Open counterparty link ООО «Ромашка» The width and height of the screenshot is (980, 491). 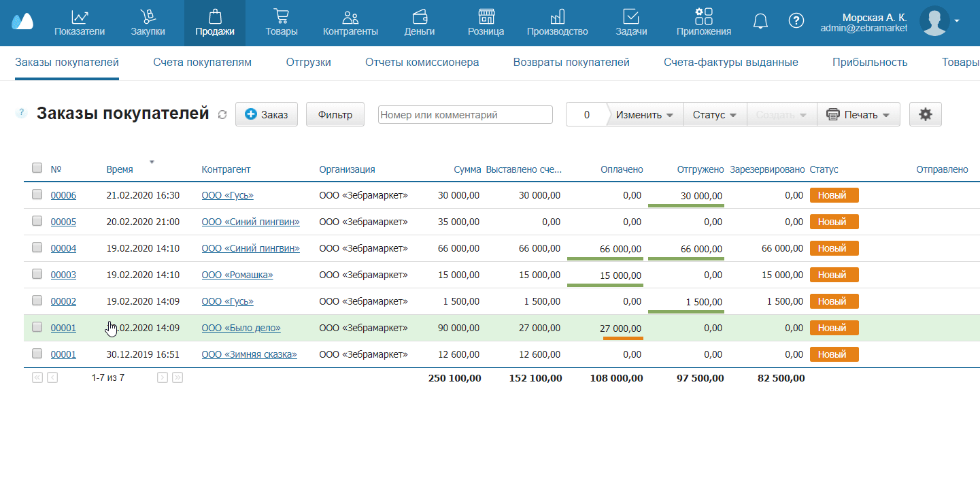click(237, 275)
